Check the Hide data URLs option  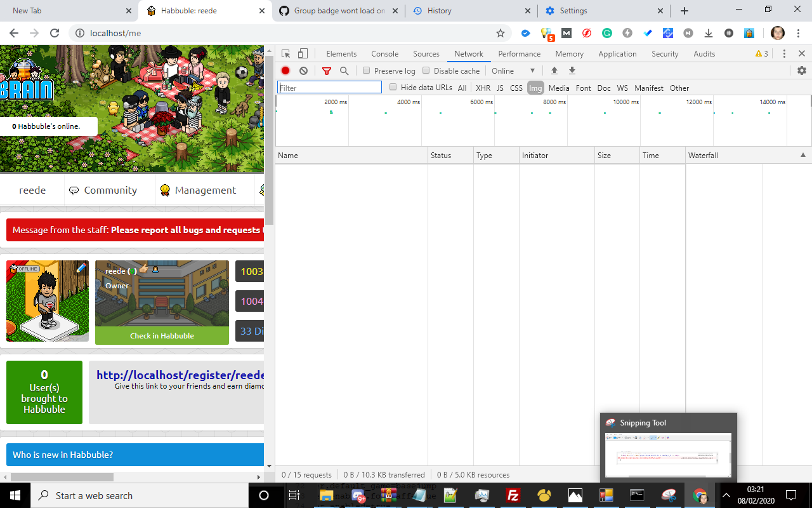pos(393,88)
